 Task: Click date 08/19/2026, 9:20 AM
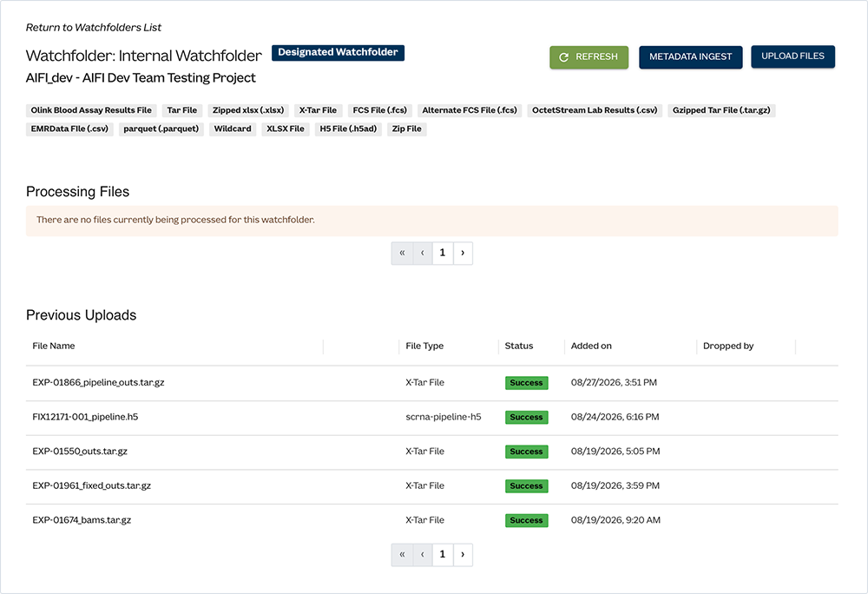coord(615,520)
